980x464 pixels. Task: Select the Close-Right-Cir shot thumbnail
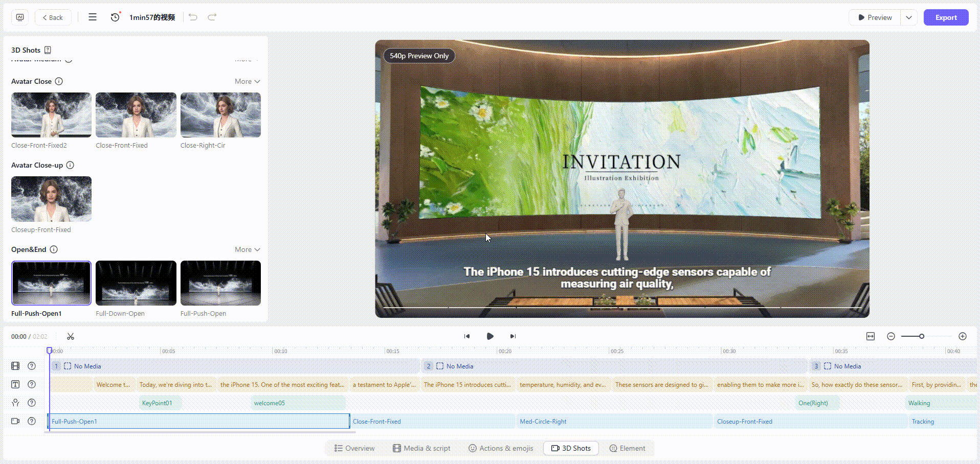[x=220, y=115]
